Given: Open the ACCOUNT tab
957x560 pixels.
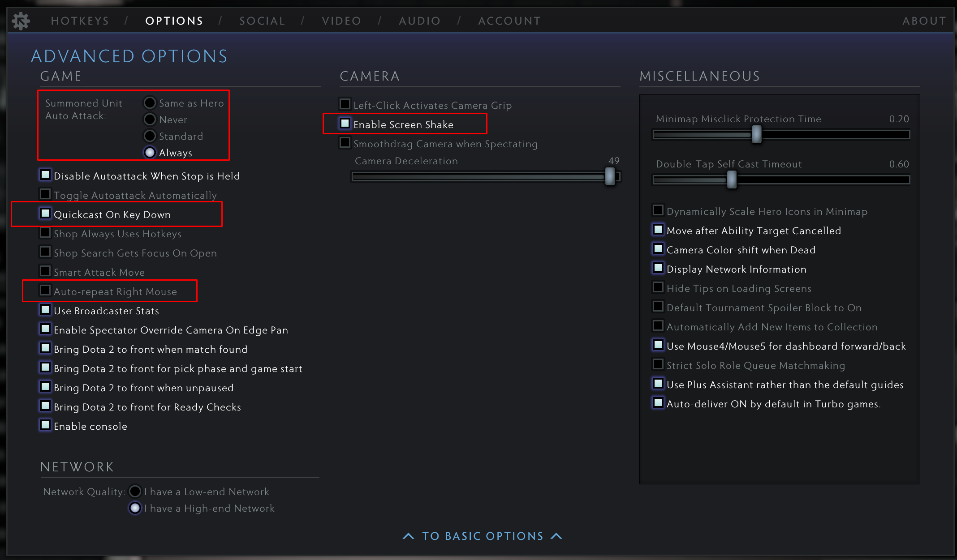Looking at the screenshot, I should pos(509,21).
